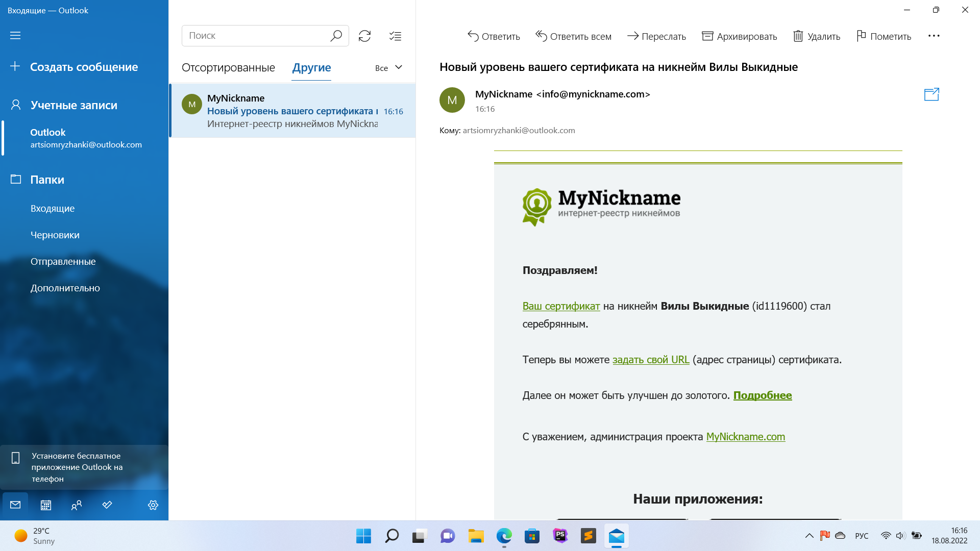Screen dimensions: 980x551
Task: Open People contacts icon
Action: (x=77, y=505)
